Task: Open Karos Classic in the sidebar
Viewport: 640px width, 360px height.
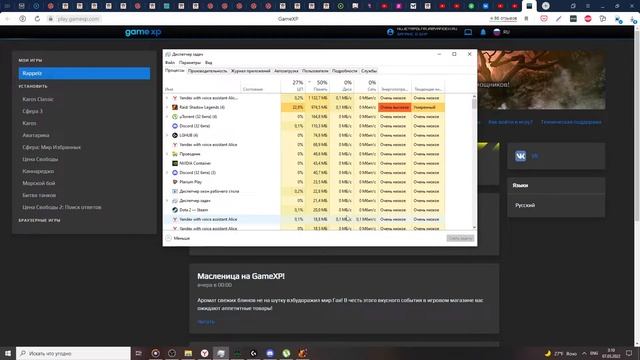Action: click(x=38, y=99)
